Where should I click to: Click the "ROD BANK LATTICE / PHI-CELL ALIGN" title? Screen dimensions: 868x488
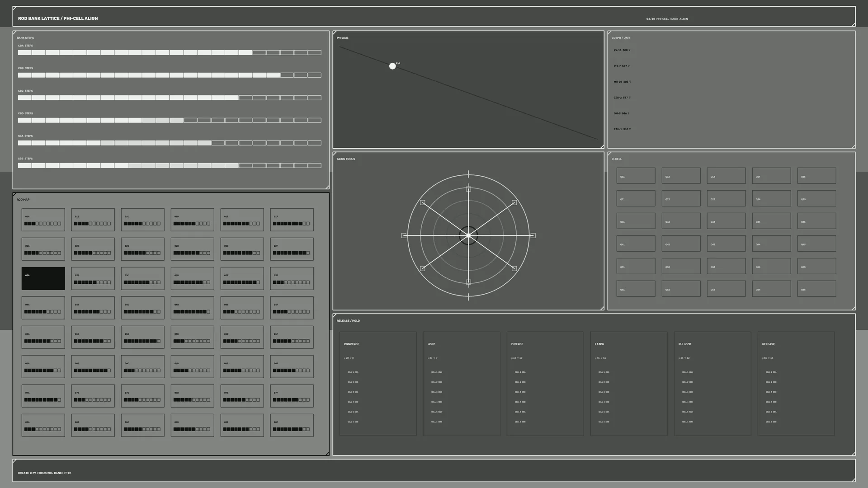[x=58, y=19]
